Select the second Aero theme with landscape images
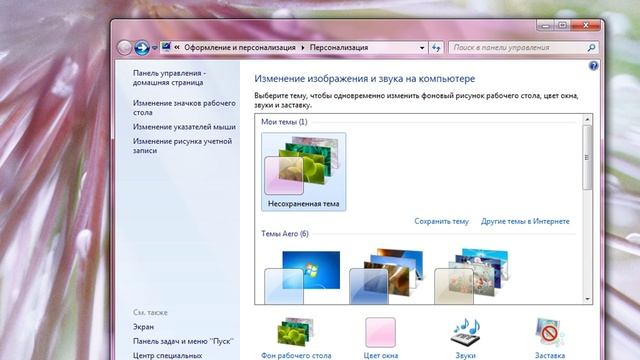Image resolution: width=640 pixels, height=360 pixels. coord(388,277)
